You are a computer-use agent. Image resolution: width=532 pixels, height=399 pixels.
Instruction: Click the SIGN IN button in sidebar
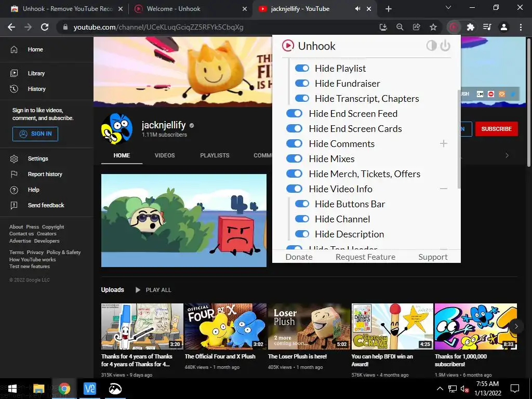click(x=35, y=134)
